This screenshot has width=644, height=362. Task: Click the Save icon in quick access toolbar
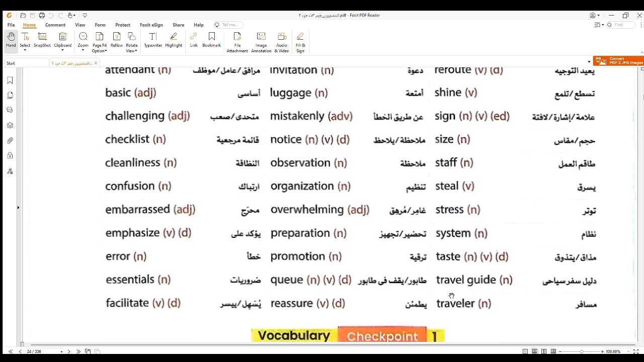[x=32, y=16]
